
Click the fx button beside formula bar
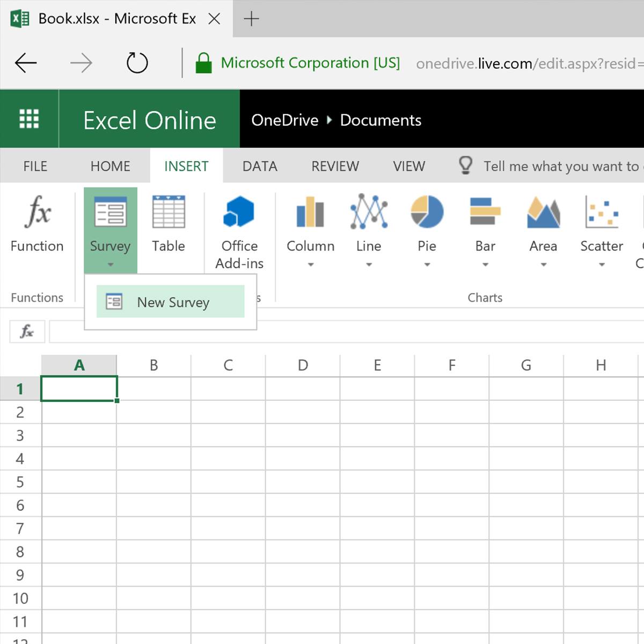tap(27, 332)
